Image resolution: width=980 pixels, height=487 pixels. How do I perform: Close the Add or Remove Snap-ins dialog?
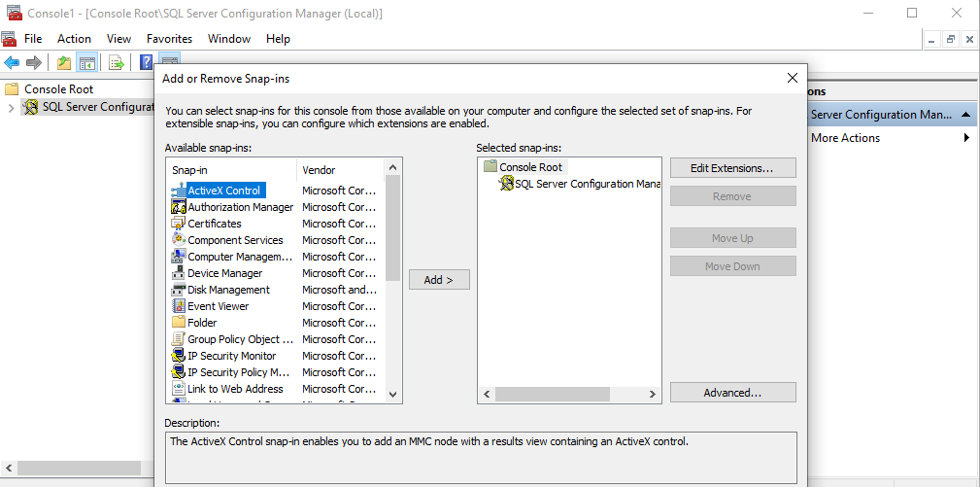pyautogui.click(x=792, y=78)
